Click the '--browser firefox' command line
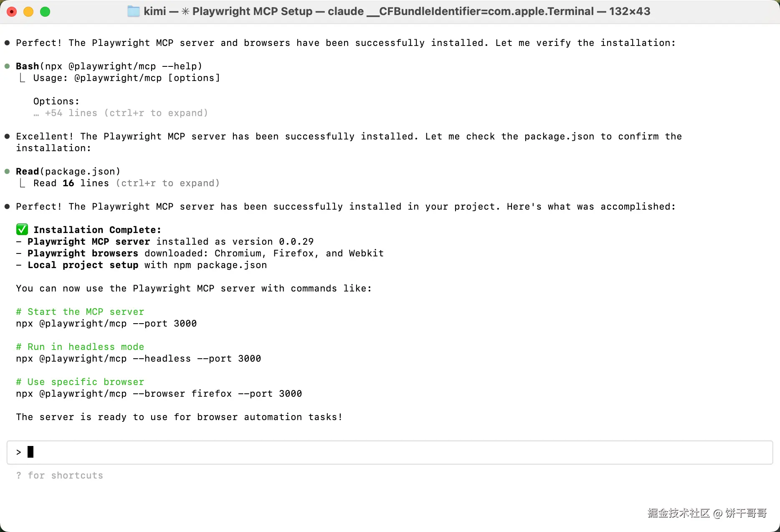This screenshot has height=532, width=780. (x=159, y=393)
